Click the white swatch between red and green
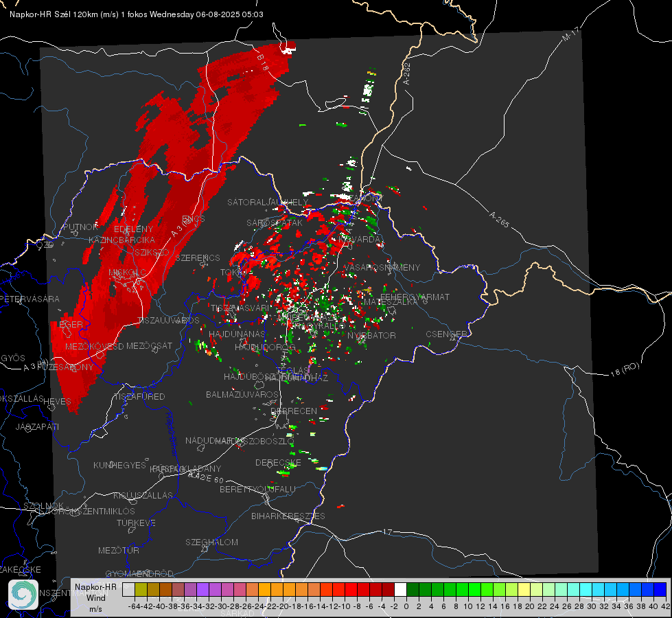 coord(400,589)
